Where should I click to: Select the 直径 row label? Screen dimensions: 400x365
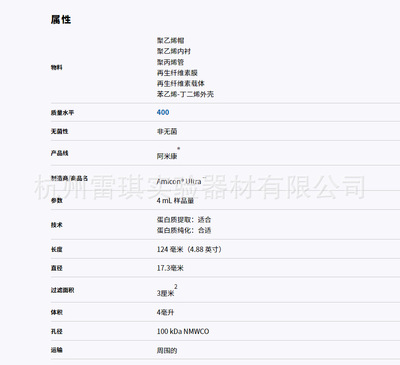click(56, 268)
